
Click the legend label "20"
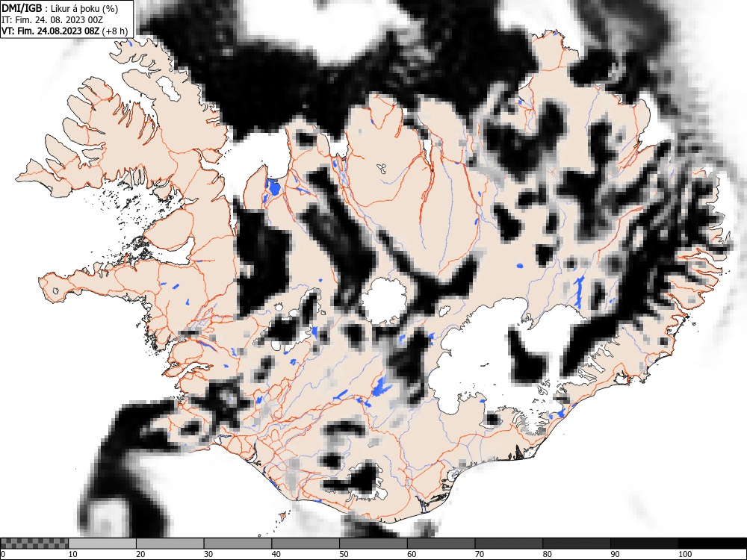tap(140, 554)
